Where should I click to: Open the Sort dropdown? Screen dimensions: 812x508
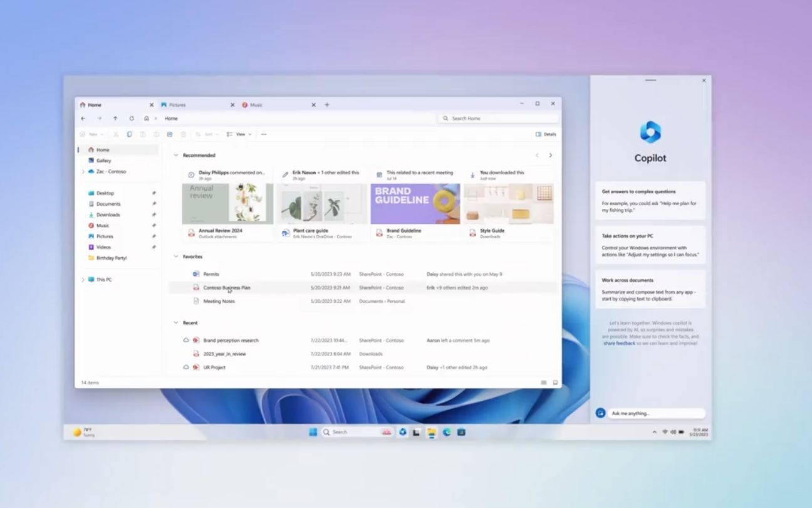pyautogui.click(x=206, y=134)
